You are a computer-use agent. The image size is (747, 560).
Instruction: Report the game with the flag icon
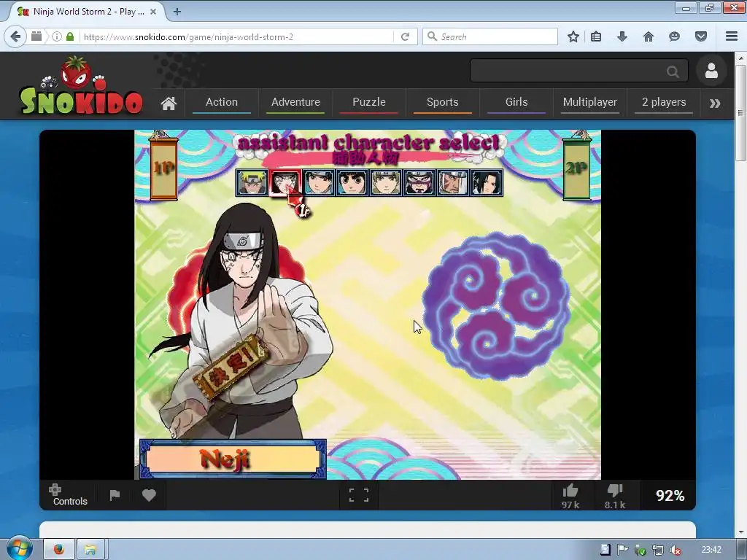click(x=115, y=495)
